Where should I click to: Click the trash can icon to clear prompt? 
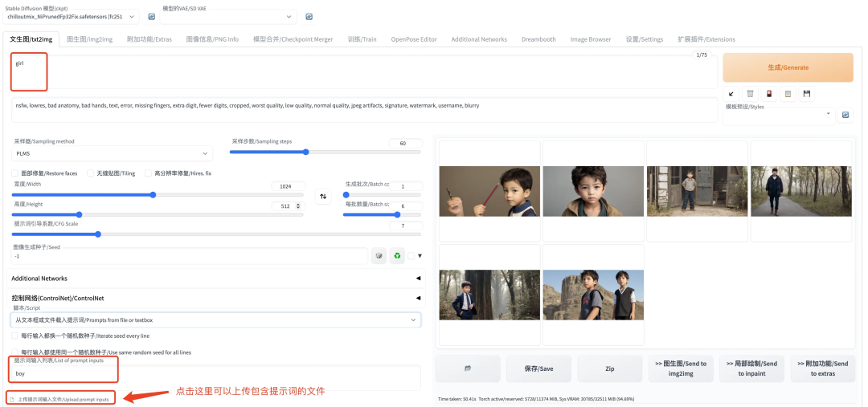[x=750, y=94]
